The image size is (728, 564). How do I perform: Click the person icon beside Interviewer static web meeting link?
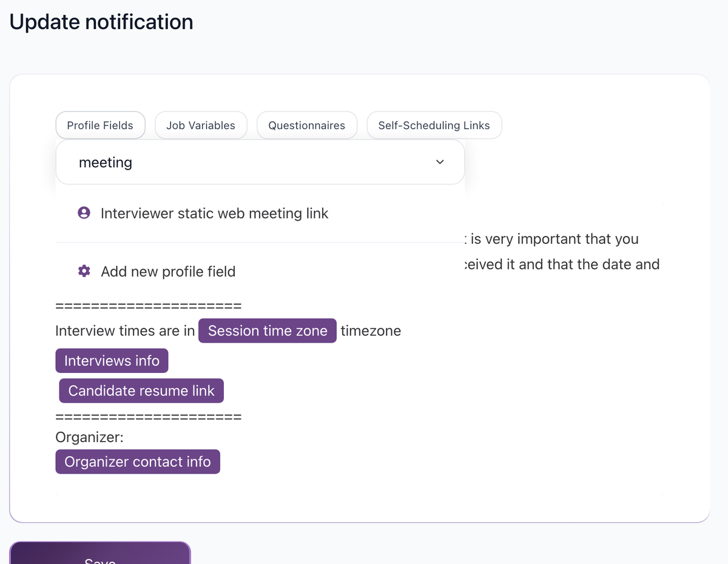pyautogui.click(x=84, y=213)
